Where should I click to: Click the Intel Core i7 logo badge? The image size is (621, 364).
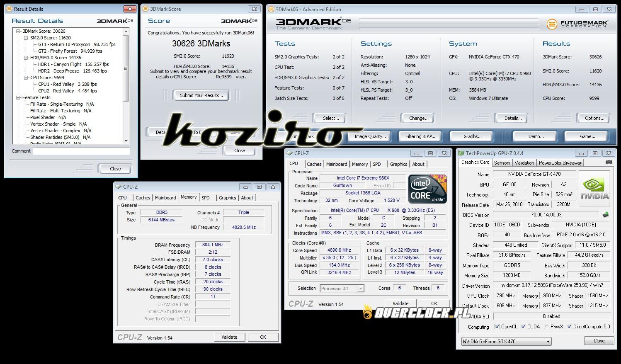[427, 189]
